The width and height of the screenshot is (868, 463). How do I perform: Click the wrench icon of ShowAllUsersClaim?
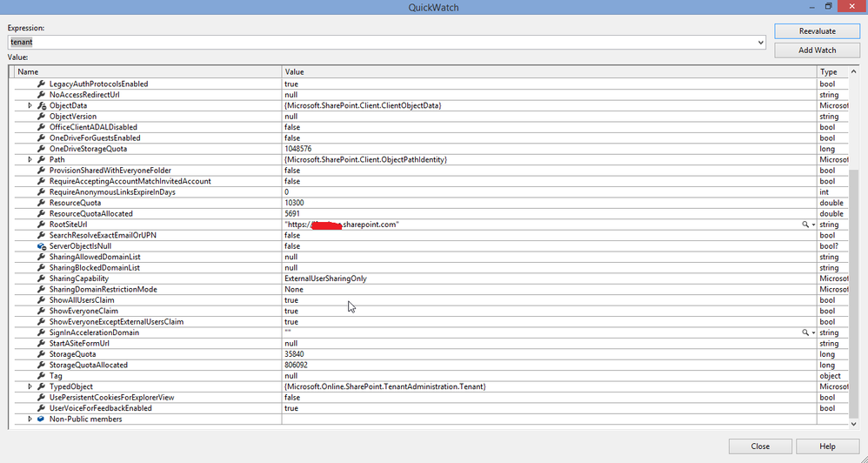coord(41,300)
